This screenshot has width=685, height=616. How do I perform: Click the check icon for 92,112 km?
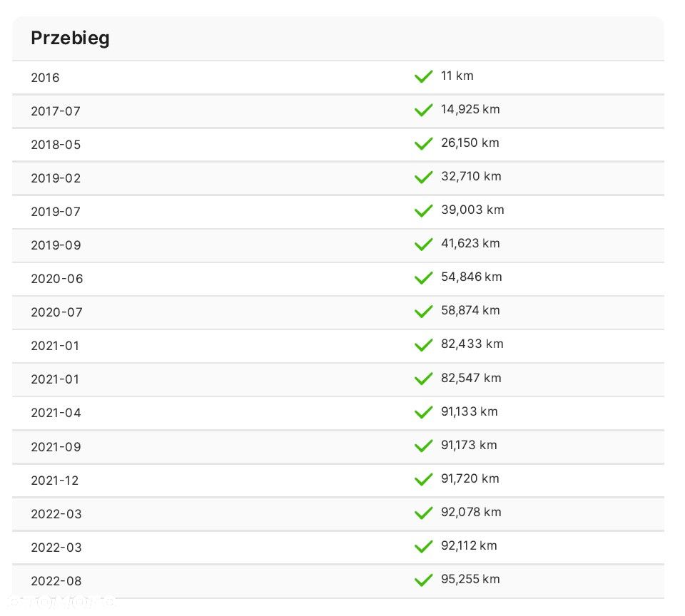pos(423,546)
